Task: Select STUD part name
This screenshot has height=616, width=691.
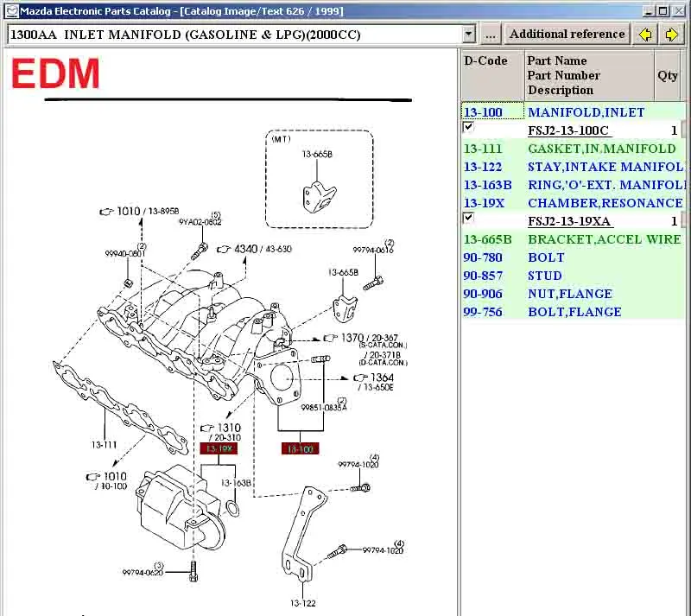Action: 545,276
